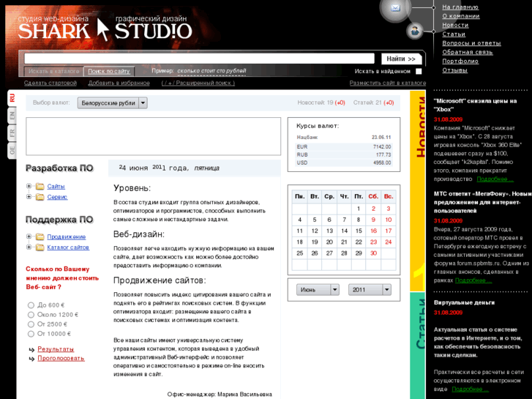The height and width of the screenshot is (399, 532).
Task: Click the empty banner box above the date
Action: tap(154, 136)
